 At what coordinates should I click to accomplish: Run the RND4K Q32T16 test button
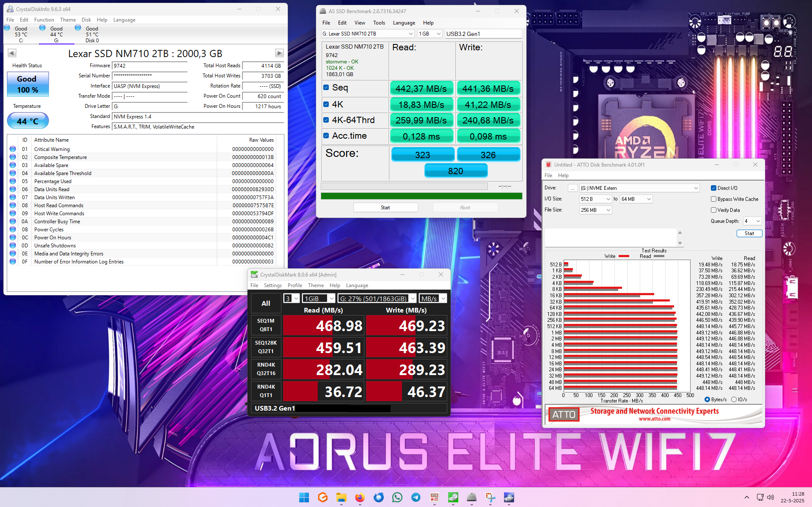pos(266,369)
